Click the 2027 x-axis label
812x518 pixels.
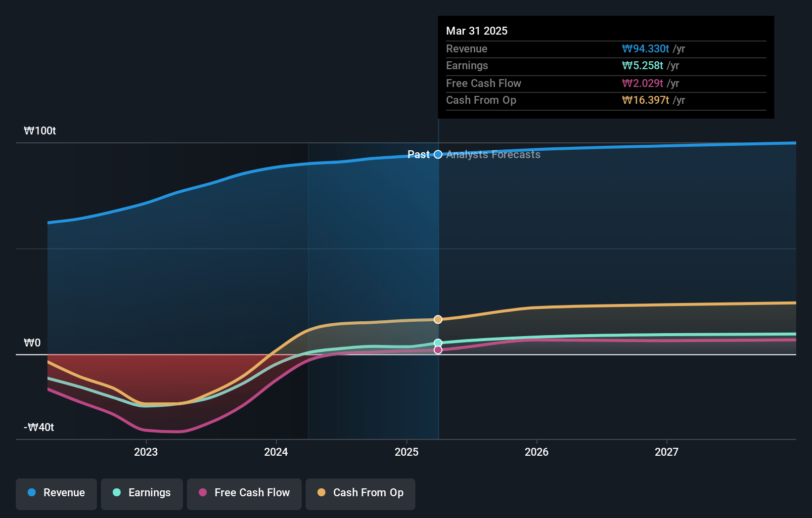[667, 452]
